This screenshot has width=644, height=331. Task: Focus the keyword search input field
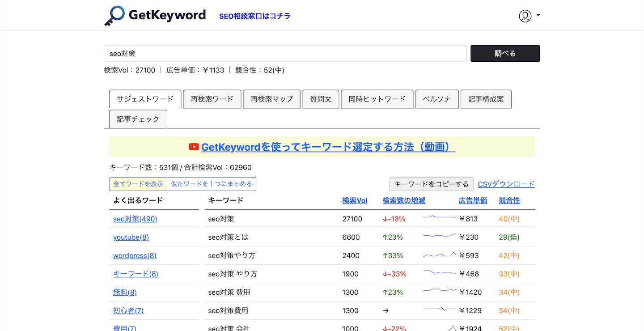tap(285, 53)
